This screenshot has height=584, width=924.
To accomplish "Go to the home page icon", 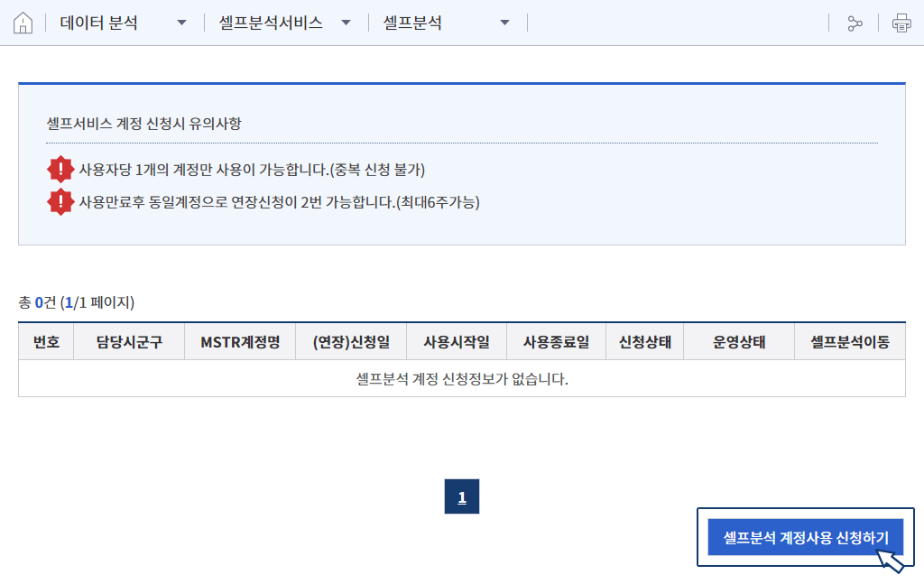I will point(23,23).
